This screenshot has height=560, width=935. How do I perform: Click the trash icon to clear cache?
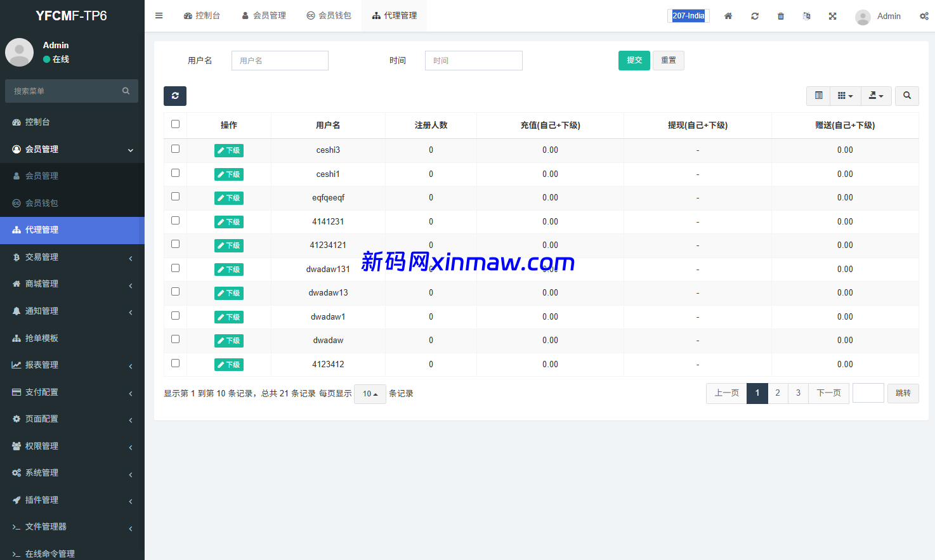(x=781, y=16)
